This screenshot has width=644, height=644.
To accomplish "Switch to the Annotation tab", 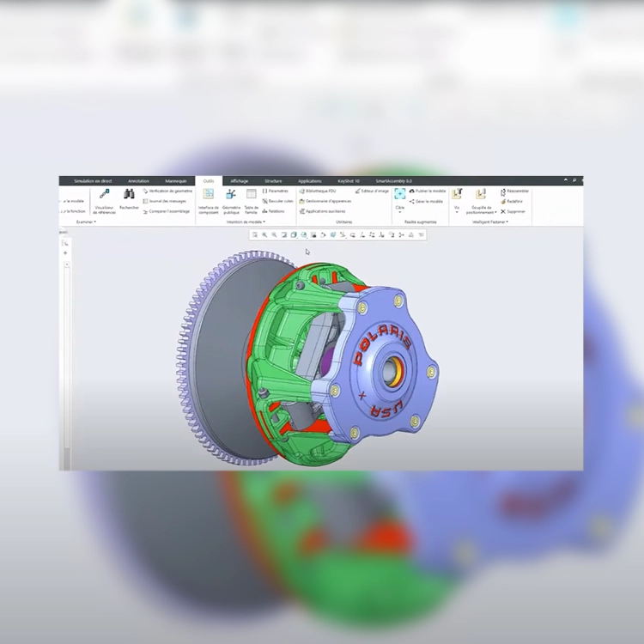I will (138, 180).
